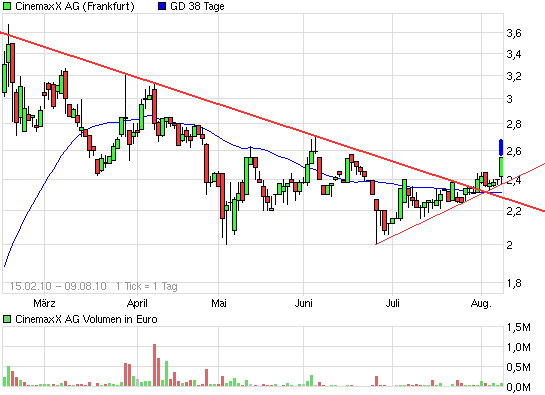Image resolution: width=545 pixels, height=395 pixels.
Task: Click the 'April' x-axis label
Action: pyautogui.click(x=137, y=303)
